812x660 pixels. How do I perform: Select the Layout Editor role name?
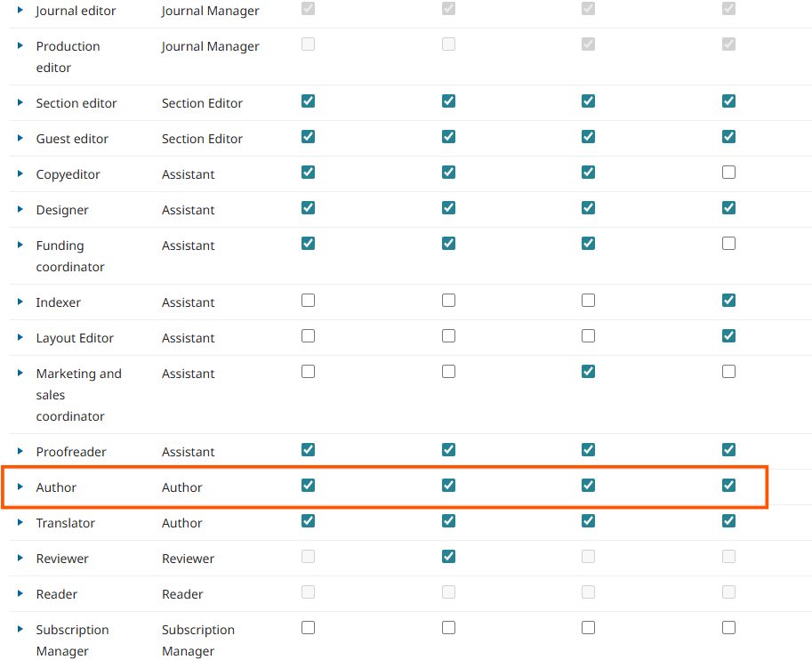(75, 338)
